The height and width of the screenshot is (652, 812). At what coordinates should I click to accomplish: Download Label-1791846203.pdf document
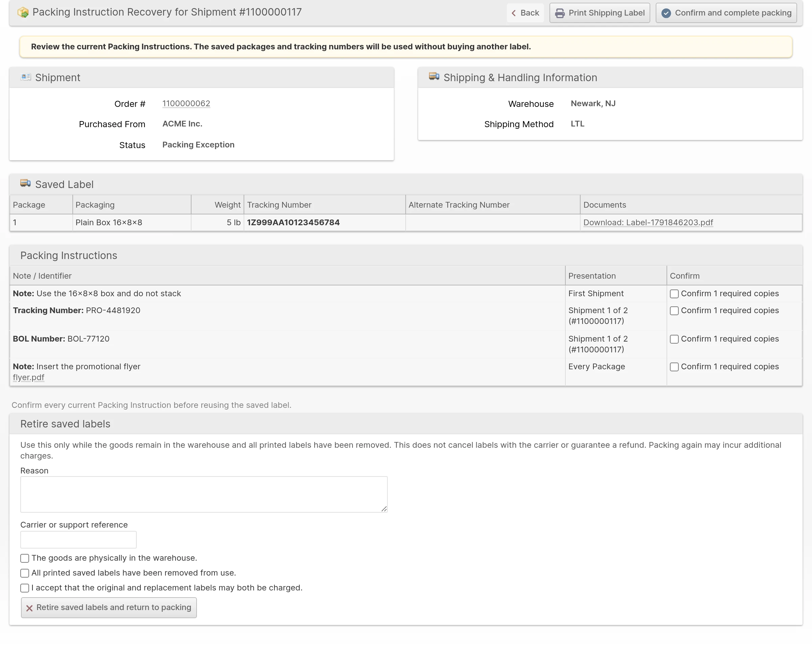pos(648,223)
